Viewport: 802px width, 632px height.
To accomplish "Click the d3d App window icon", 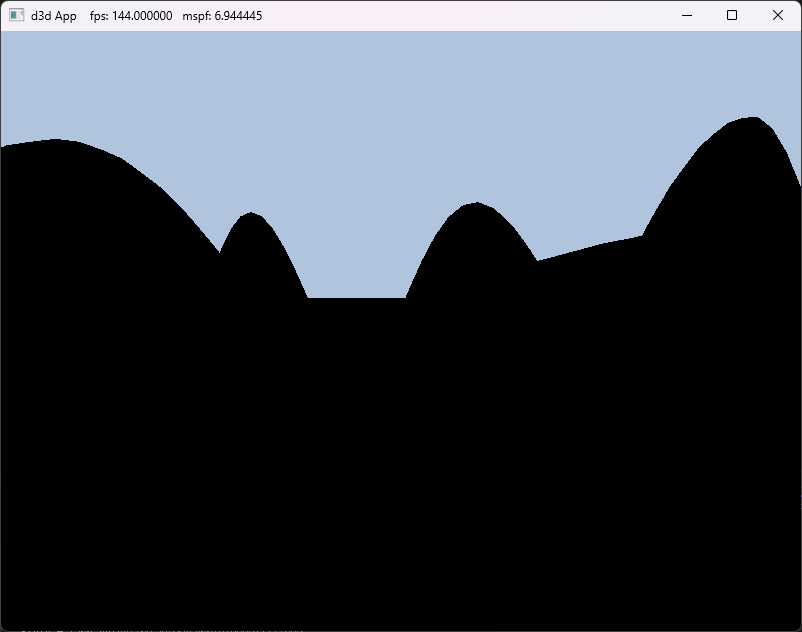I will click(16, 15).
